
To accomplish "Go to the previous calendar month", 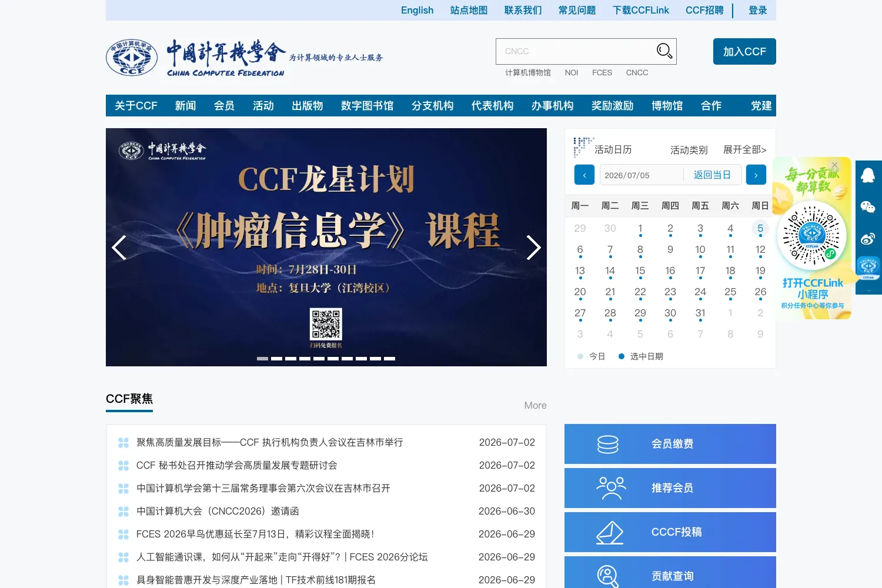I will (584, 175).
